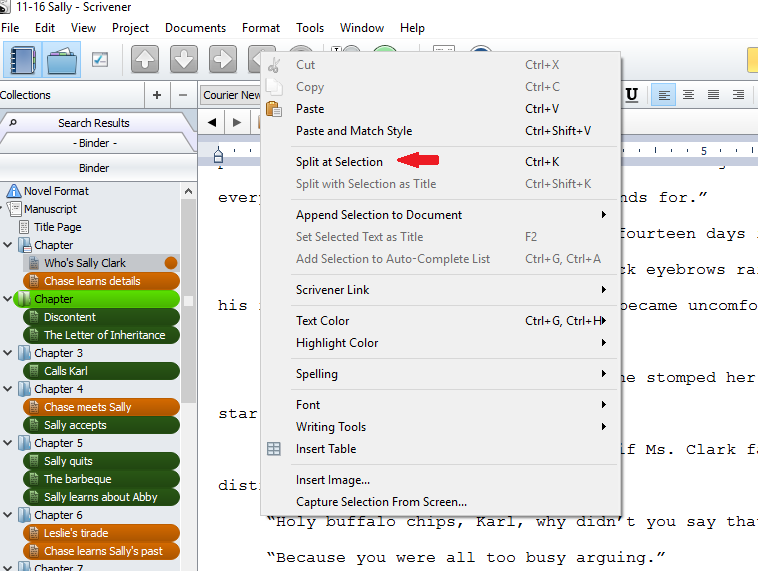The width and height of the screenshot is (758, 571).
Task: Open the Project menu
Action: 131,28
